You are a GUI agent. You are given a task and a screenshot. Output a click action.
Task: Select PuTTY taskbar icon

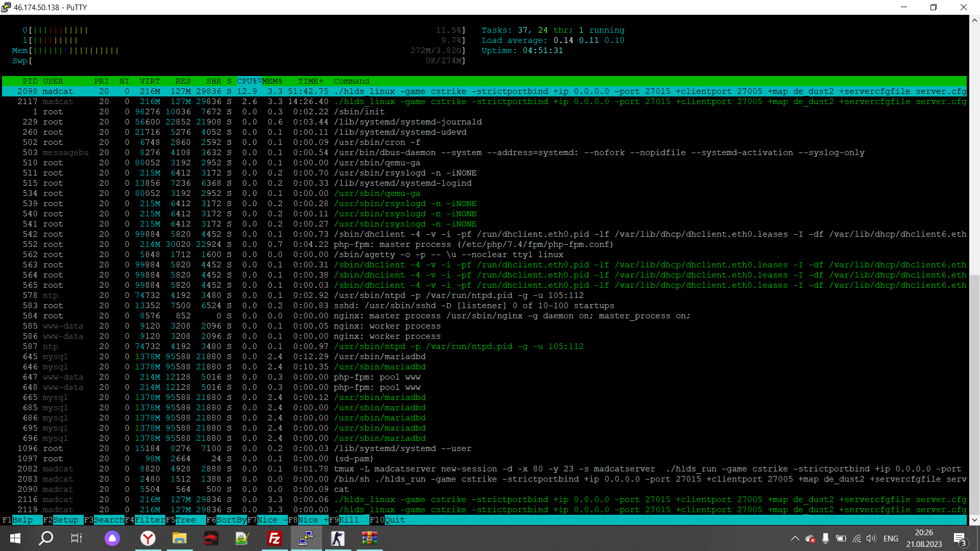306,538
